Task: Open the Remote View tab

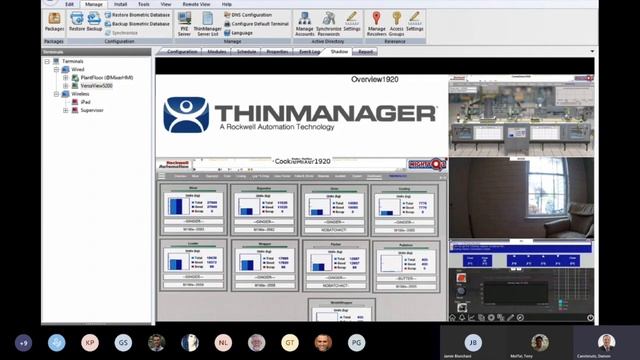Action: 196,4
